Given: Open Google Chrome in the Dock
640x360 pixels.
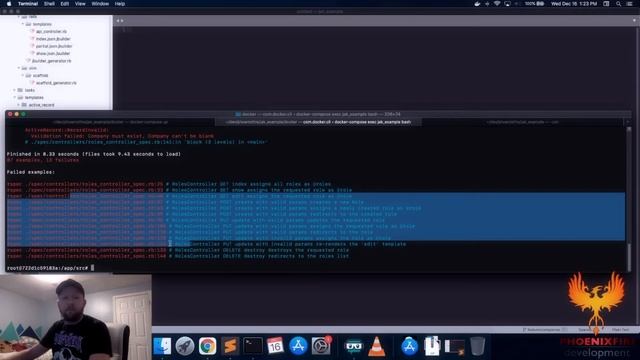Looking at the screenshot, I should tap(207, 346).
